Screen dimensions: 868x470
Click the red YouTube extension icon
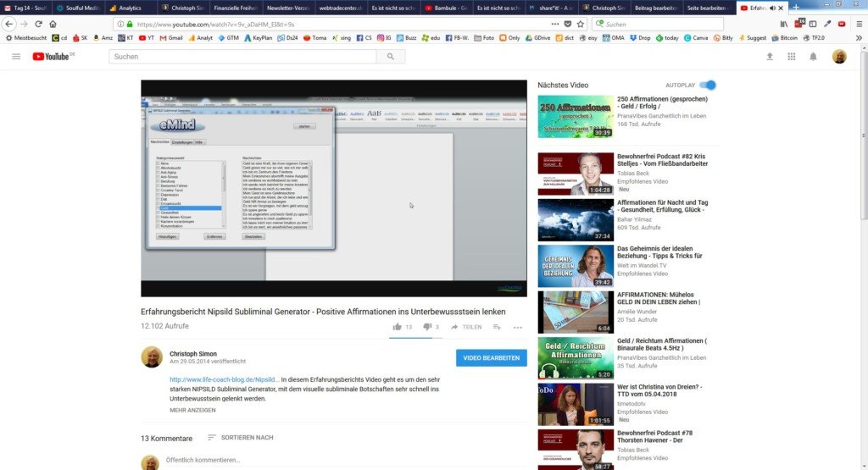coord(842,24)
